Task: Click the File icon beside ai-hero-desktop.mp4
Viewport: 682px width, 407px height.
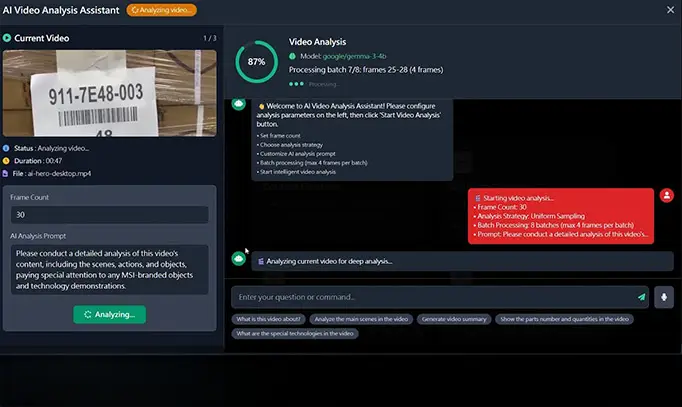Action: tap(6, 172)
